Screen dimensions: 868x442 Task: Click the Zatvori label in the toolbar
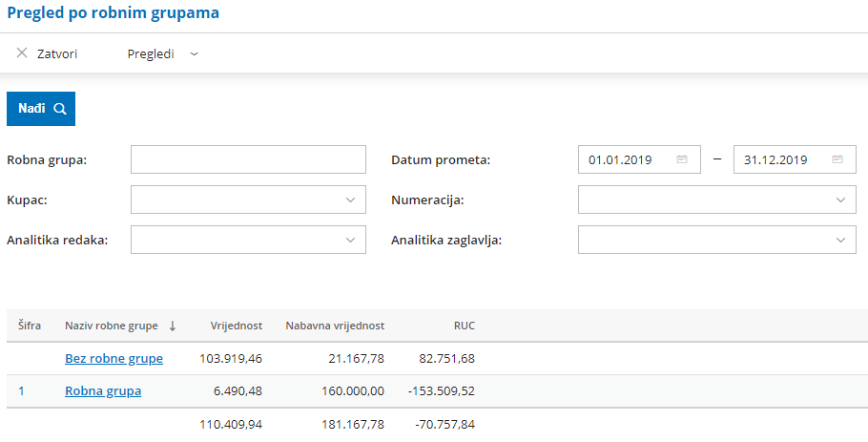coord(57,53)
